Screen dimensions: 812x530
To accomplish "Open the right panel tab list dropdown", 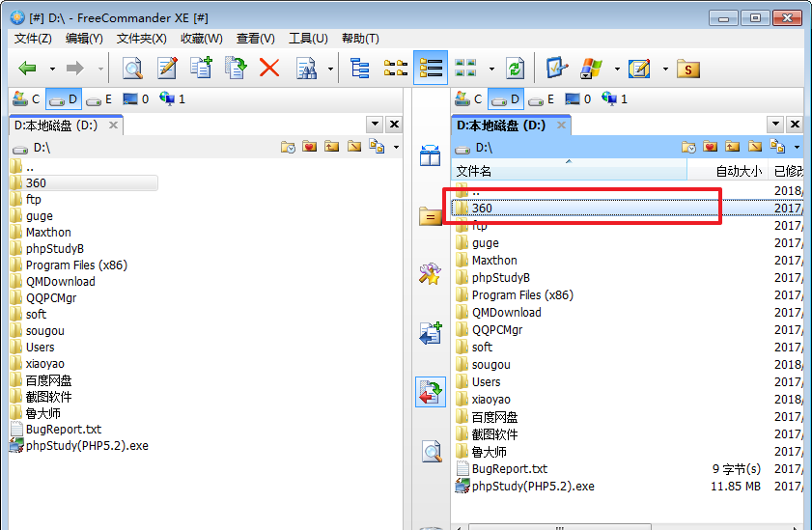I will [775, 125].
